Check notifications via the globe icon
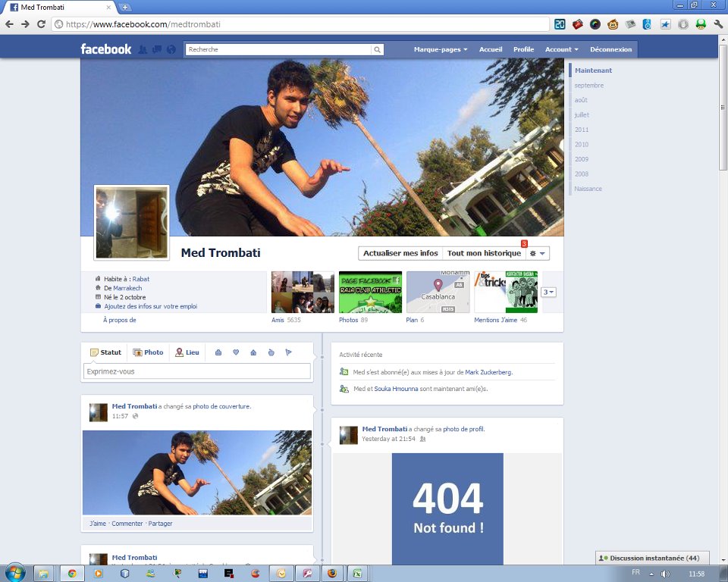The width and height of the screenshot is (728, 582). click(x=171, y=49)
